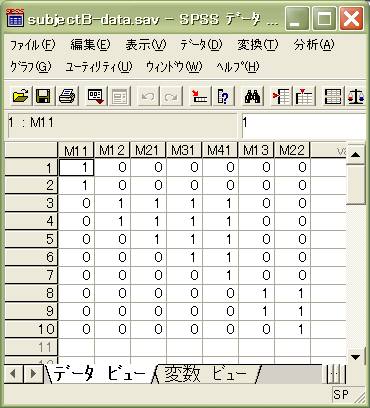Select the M31 column header
Screen dimensions: 370x408
click(x=184, y=151)
